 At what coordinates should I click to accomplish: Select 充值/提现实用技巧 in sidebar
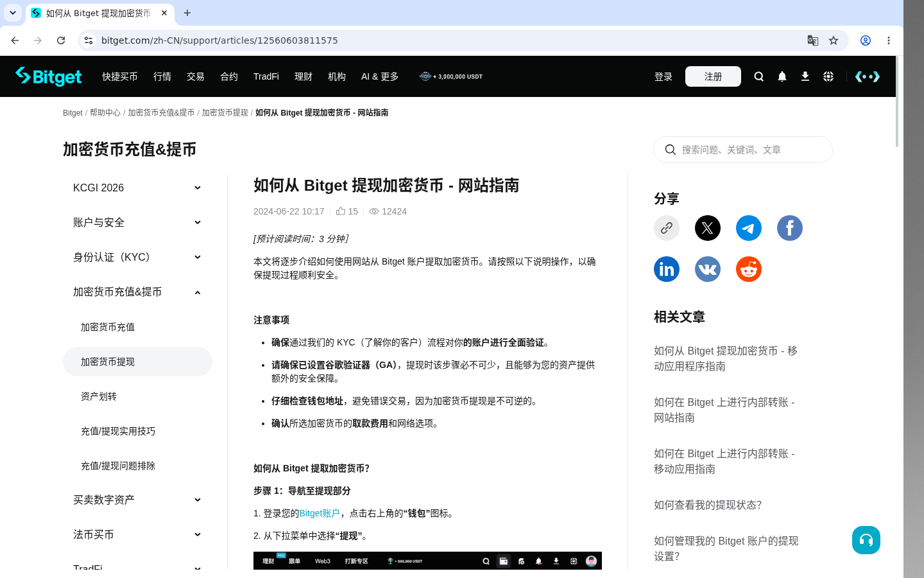coord(137,431)
